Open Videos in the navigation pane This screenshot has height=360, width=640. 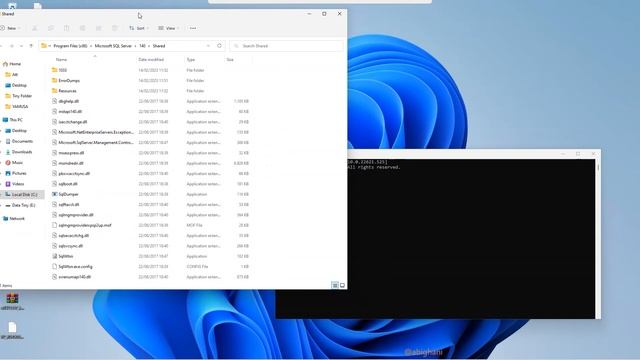pos(18,184)
